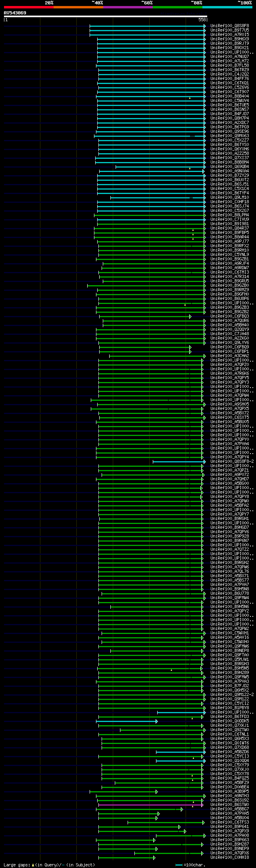Screen dimensions: 256x868
Task: Open hit label UniRef100_Q8S8F8-2
Action: [232, 461]
